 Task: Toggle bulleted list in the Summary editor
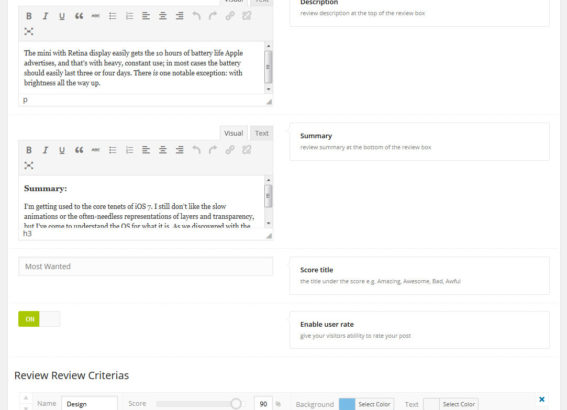[112, 150]
